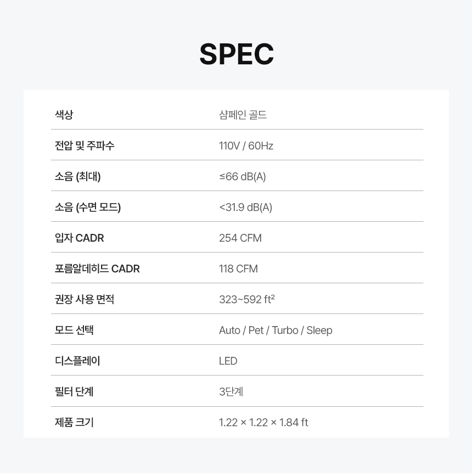This screenshot has width=472, height=476.
Task: Select the 323~592 ft² area value
Action: point(246,299)
